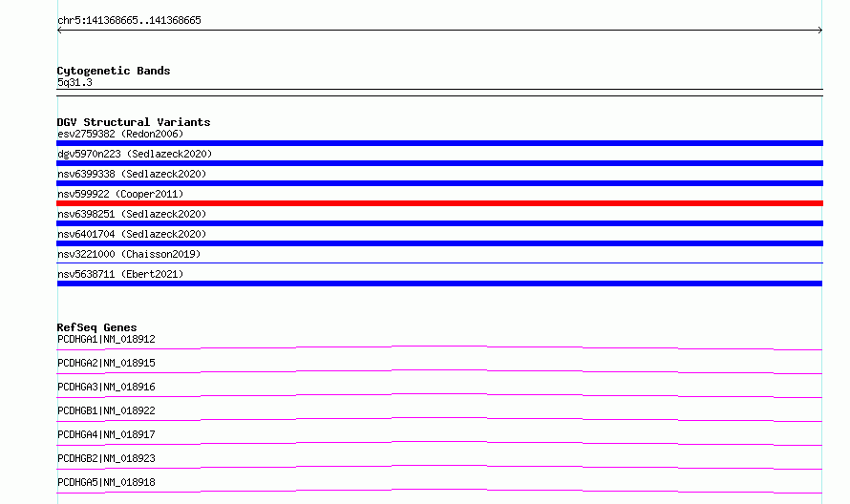Select the Cytogenetic Bands track title

point(114,71)
